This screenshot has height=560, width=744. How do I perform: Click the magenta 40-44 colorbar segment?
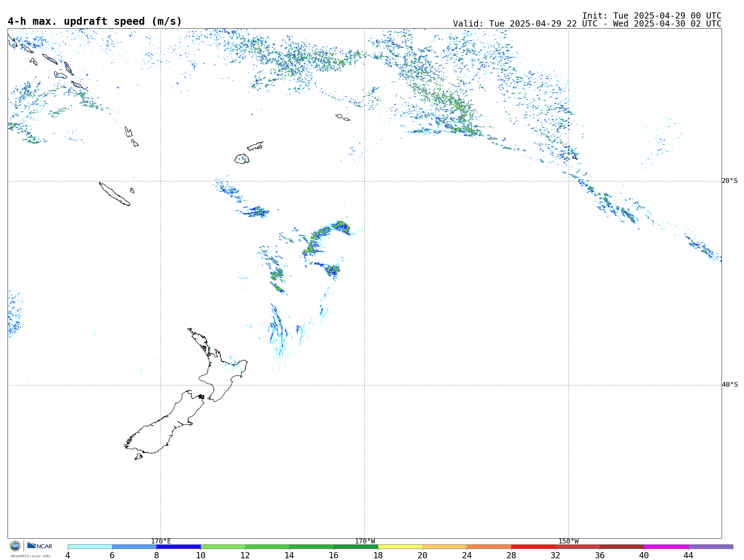[666, 547]
